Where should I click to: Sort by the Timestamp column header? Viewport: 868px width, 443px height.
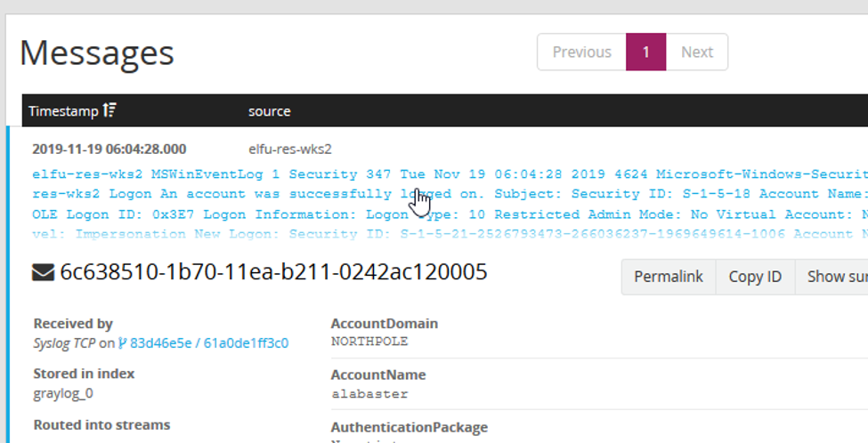click(64, 111)
